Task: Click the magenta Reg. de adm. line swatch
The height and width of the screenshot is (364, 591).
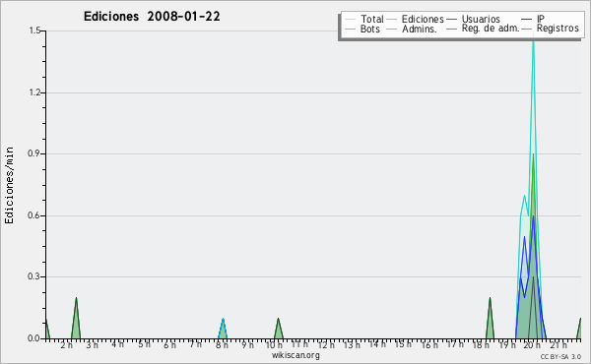Action: (451, 29)
